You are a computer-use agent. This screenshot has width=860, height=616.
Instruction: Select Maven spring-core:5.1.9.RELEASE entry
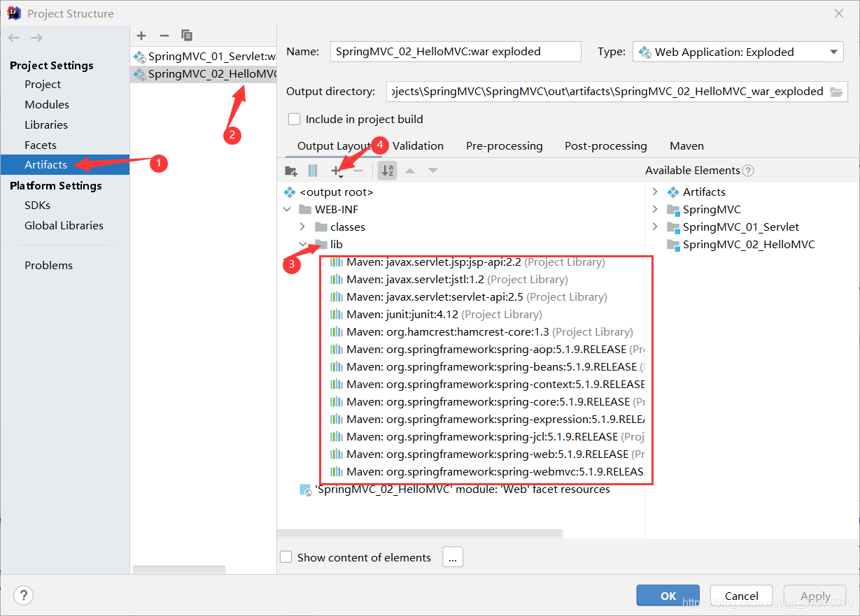click(487, 402)
